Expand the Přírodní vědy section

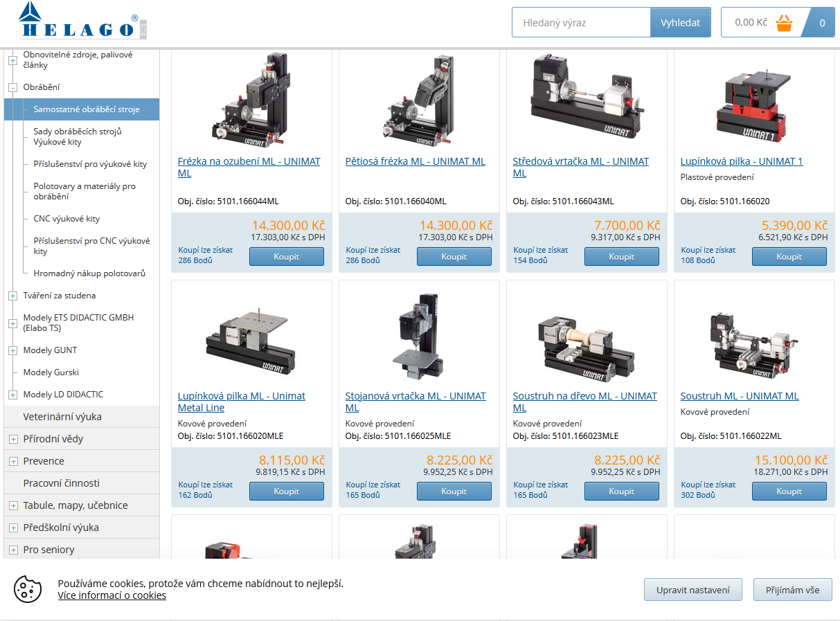(x=12, y=439)
